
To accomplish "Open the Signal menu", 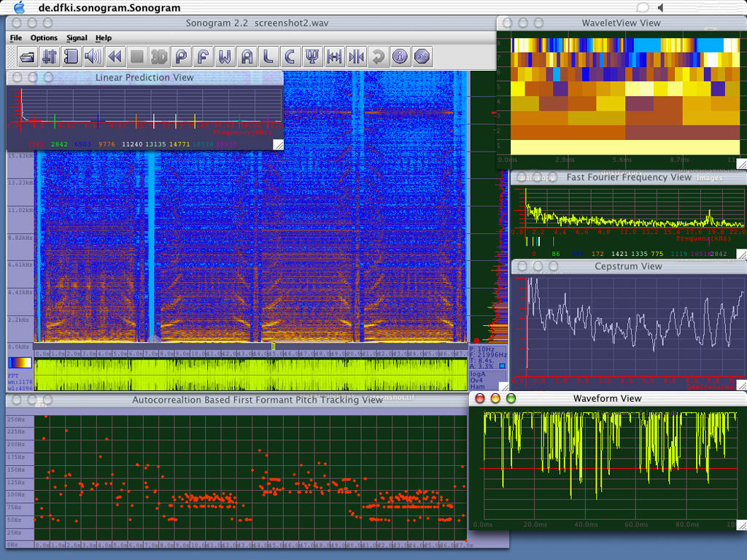I will pyautogui.click(x=77, y=38).
